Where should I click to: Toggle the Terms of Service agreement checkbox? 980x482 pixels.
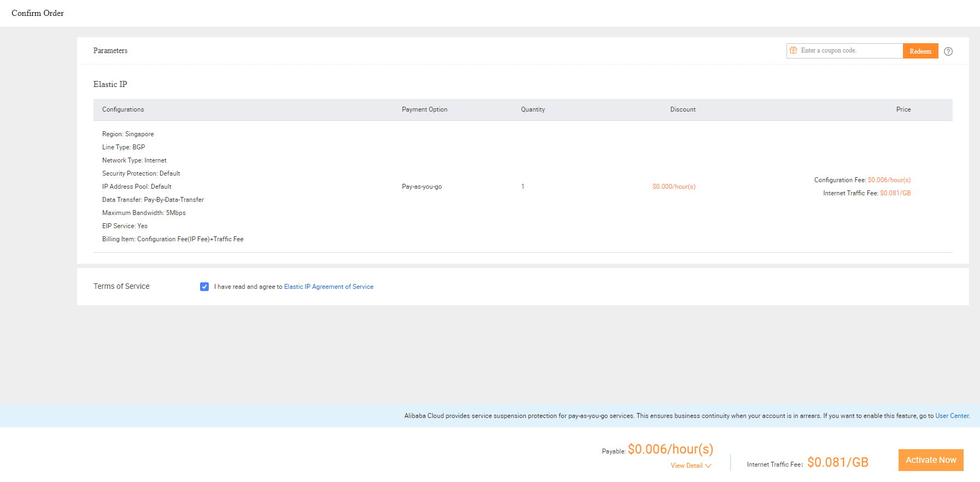click(x=204, y=287)
